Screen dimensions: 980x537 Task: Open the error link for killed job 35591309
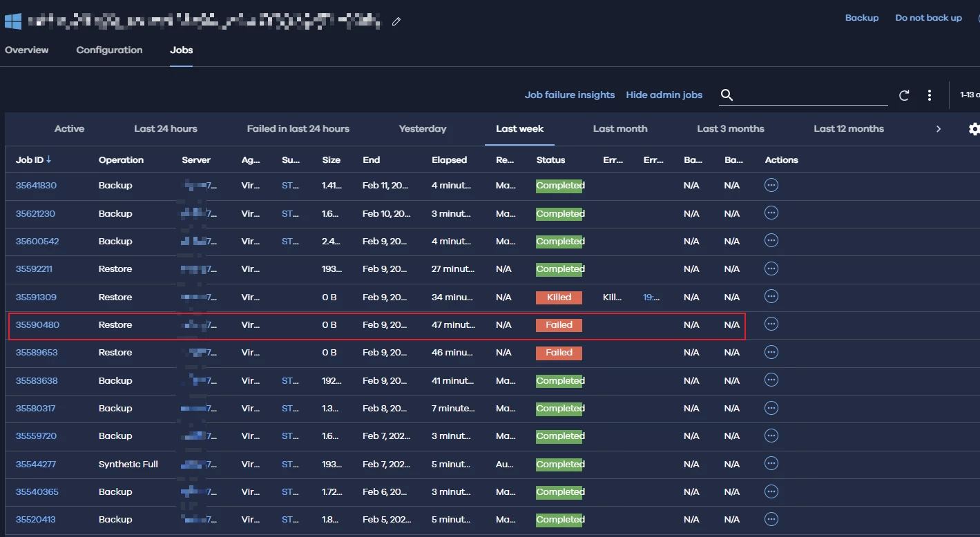click(x=651, y=297)
